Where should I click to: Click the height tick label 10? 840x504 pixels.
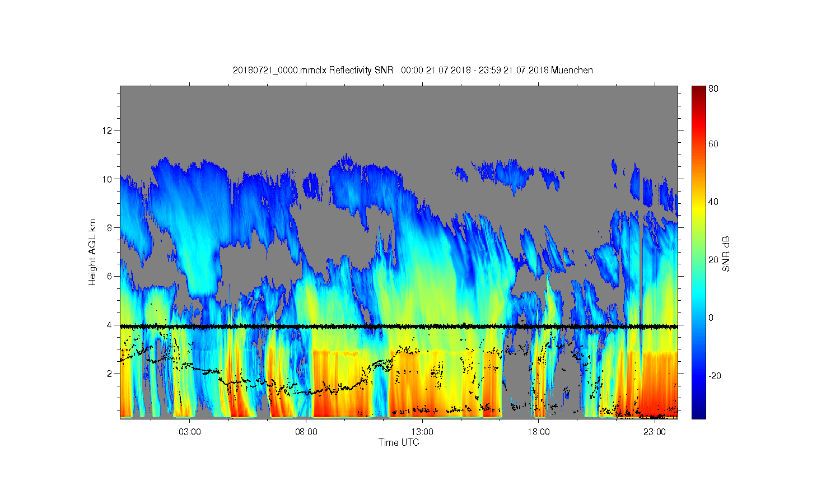coord(108,179)
